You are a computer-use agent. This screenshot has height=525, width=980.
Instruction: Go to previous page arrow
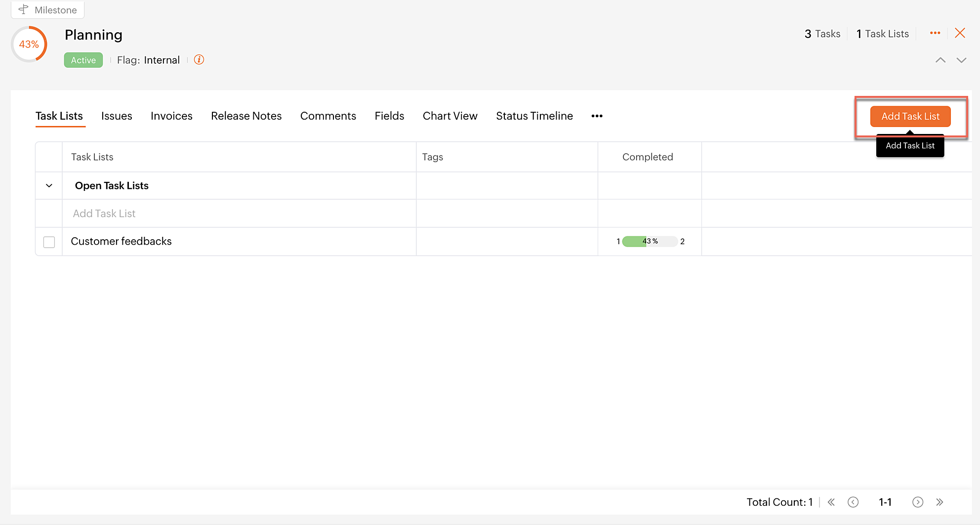tap(853, 502)
